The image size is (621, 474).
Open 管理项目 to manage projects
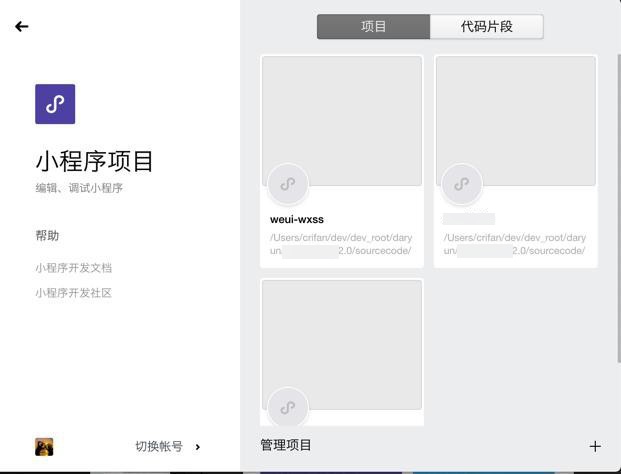(x=286, y=445)
